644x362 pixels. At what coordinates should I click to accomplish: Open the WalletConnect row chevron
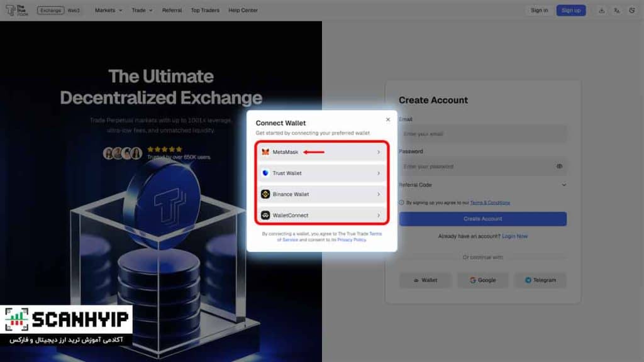click(378, 215)
